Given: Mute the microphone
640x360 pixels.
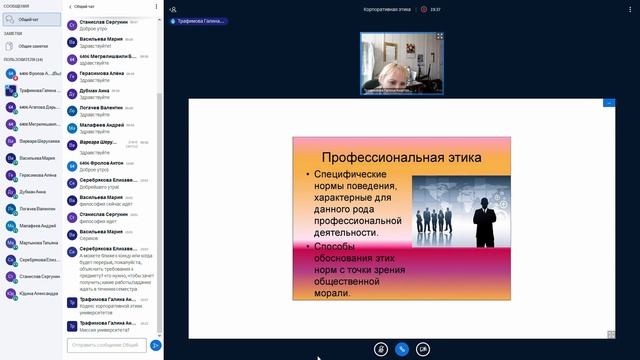Looking at the screenshot, I should 381,349.
